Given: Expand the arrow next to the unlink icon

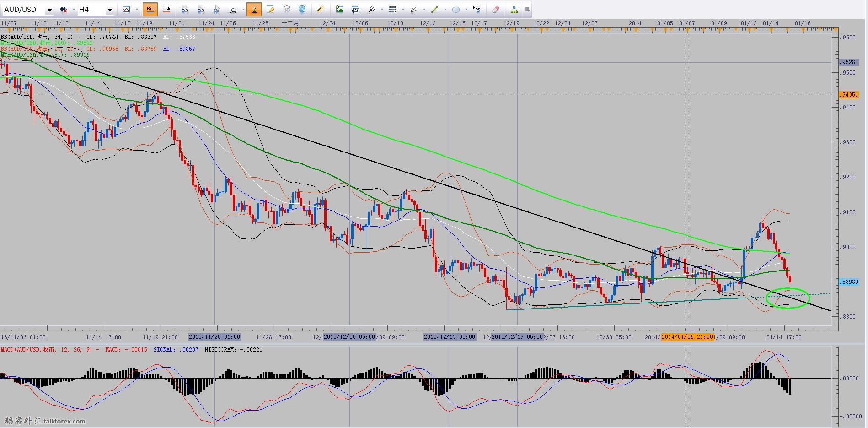Looking at the screenshot, I should click(74, 9).
